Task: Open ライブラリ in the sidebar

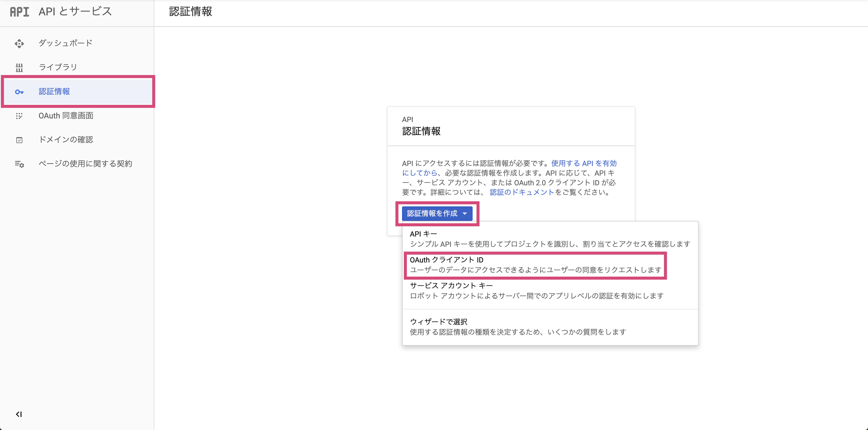Action: pyautogui.click(x=77, y=67)
